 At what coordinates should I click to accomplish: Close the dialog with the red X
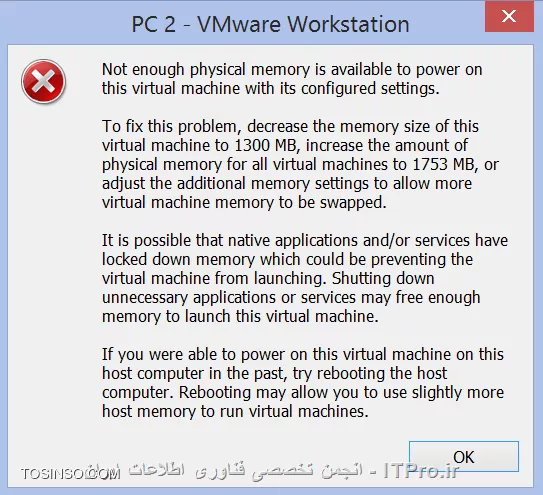tap(509, 16)
